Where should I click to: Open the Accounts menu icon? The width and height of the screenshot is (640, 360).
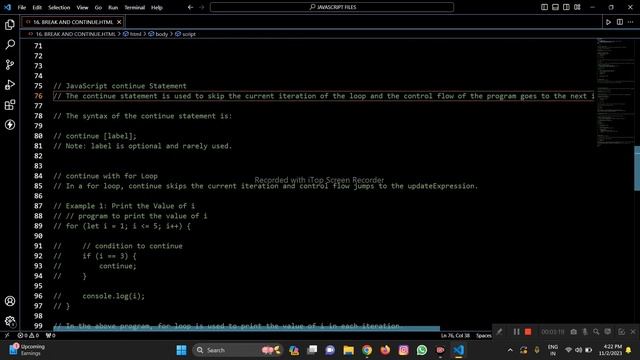[10, 301]
